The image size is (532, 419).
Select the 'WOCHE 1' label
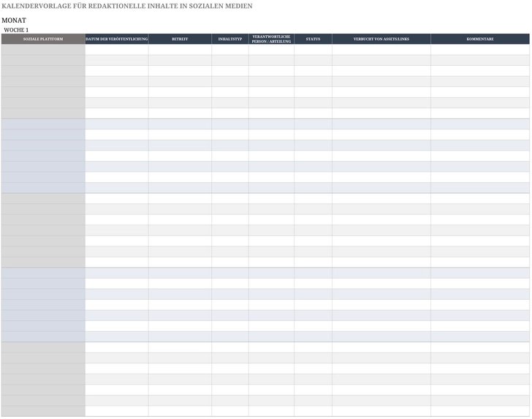[x=16, y=30]
